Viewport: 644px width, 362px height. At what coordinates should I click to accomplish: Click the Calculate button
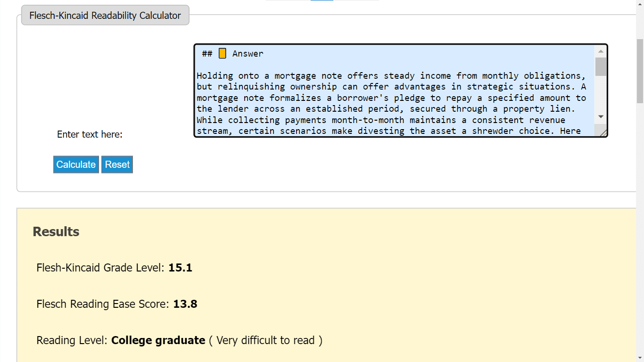(x=76, y=165)
